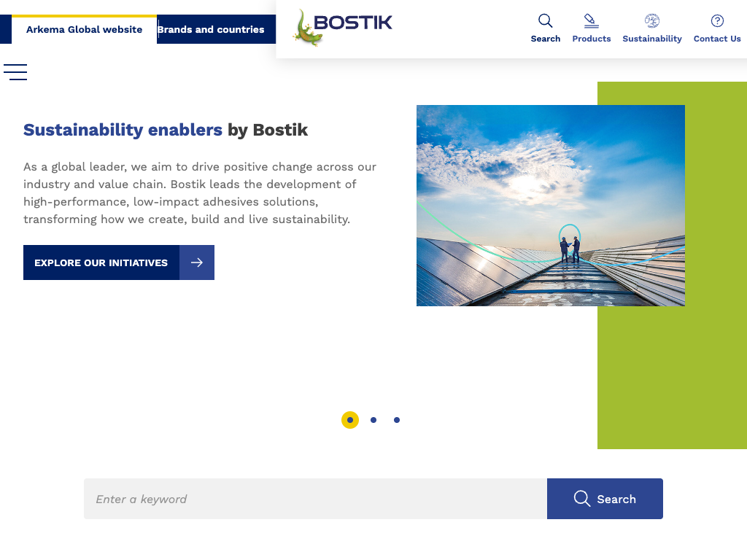Click the magnifier icon in the header
The image size is (747, 560).
tap(545, 20)
